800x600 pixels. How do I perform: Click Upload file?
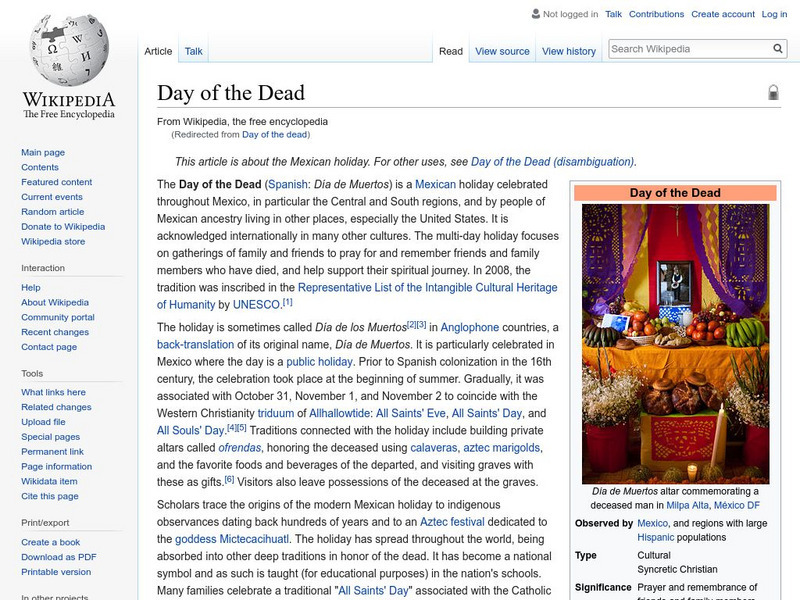point(43,421)
